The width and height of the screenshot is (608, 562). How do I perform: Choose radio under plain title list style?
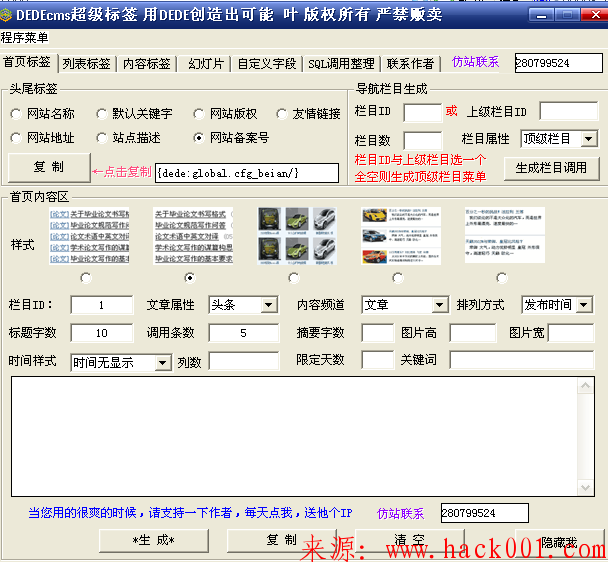(x=190, y=278)
